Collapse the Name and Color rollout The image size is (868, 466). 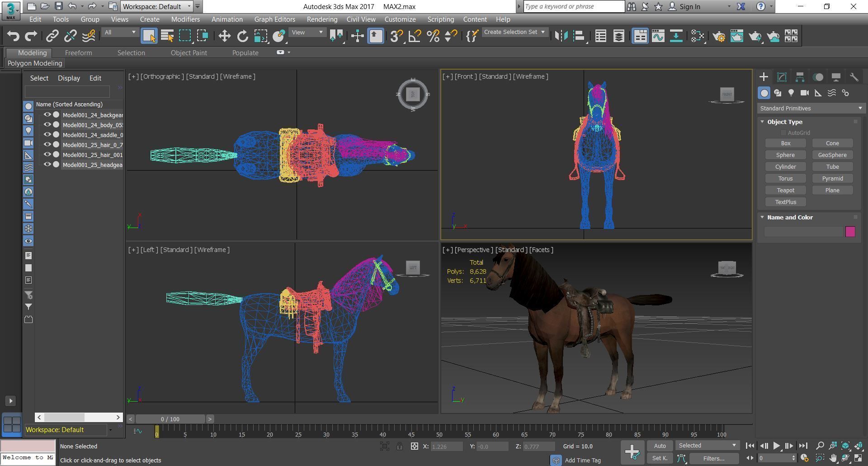762,217
